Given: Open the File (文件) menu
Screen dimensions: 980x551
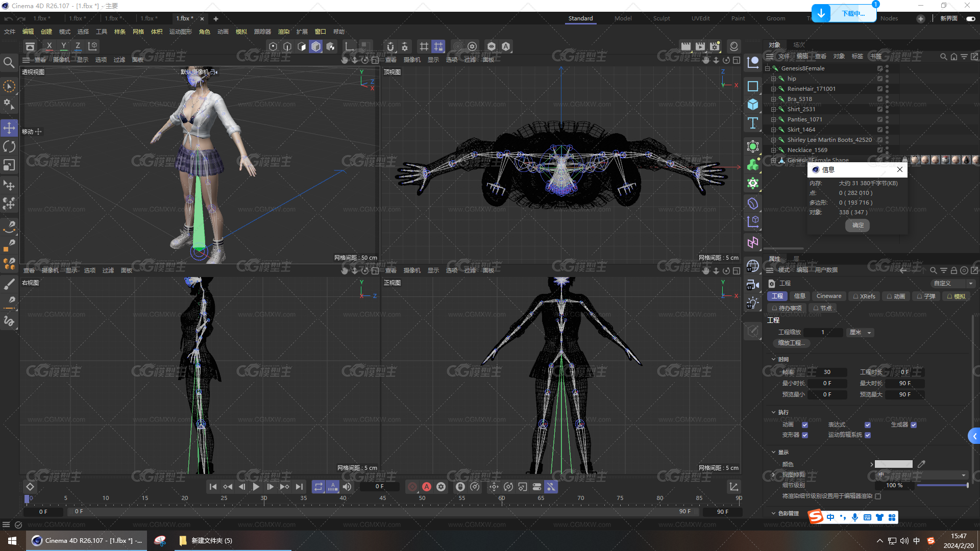Looking at the screenshot, I should pos(10,32).
